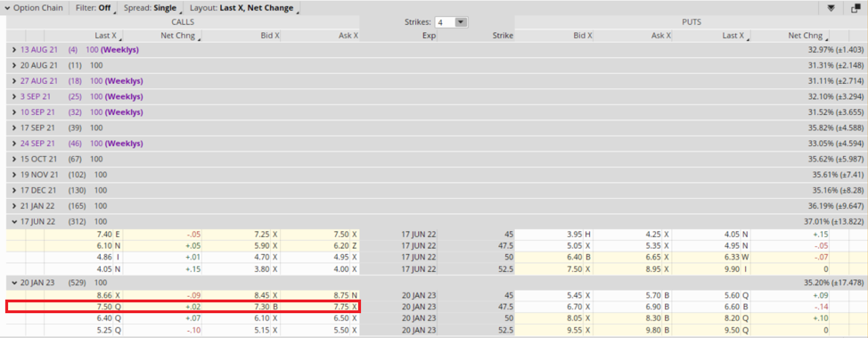
Task: Expand the 17 SEP 21 expiration row
Action: point(14,128)
